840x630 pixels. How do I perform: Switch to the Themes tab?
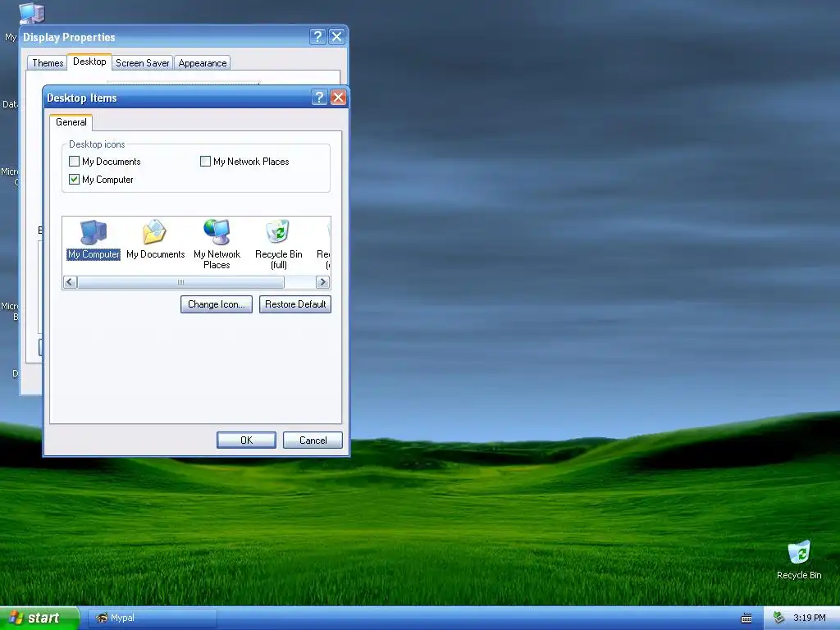48,63
